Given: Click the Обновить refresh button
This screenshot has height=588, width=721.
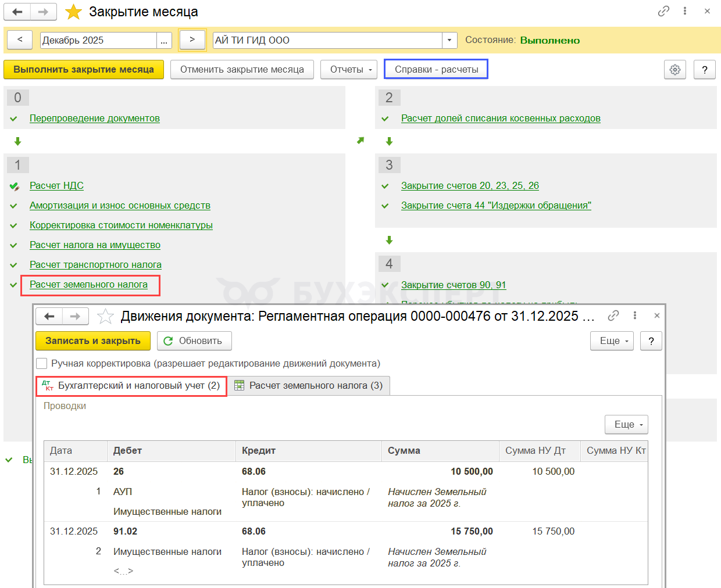Looking at the screenshot, I should click(194, 341).
